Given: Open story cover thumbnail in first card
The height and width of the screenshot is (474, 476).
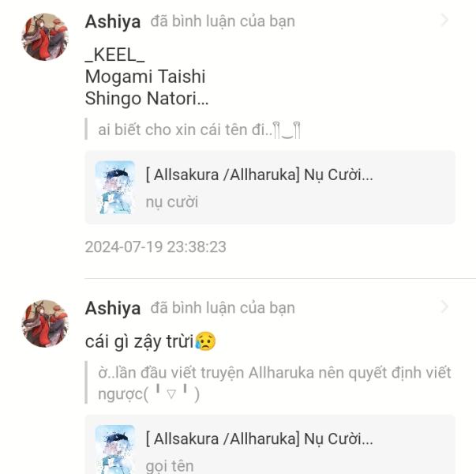Looking at the screenshot, I should pyautogui.click(x=114, y=187).
